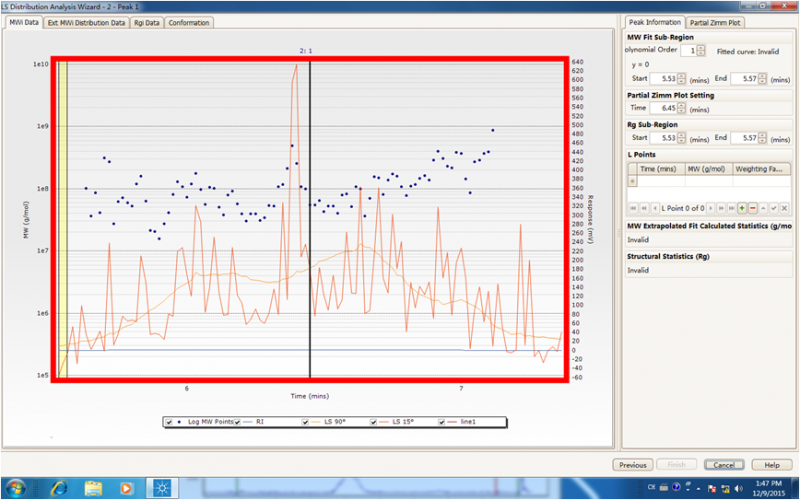The image size is (800, 500).
Task: Click the Time (mins) column header
Action: (x=661, y=169)
